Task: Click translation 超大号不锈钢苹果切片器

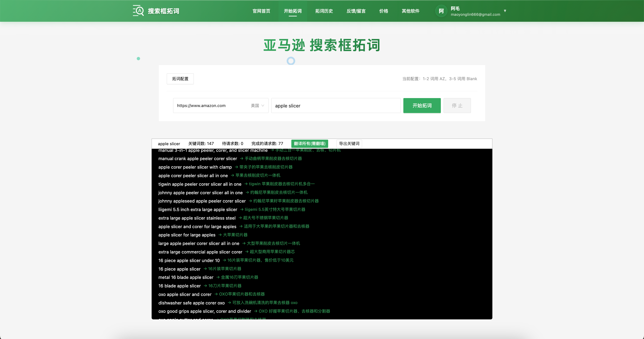Action: [x=266, y=218]
